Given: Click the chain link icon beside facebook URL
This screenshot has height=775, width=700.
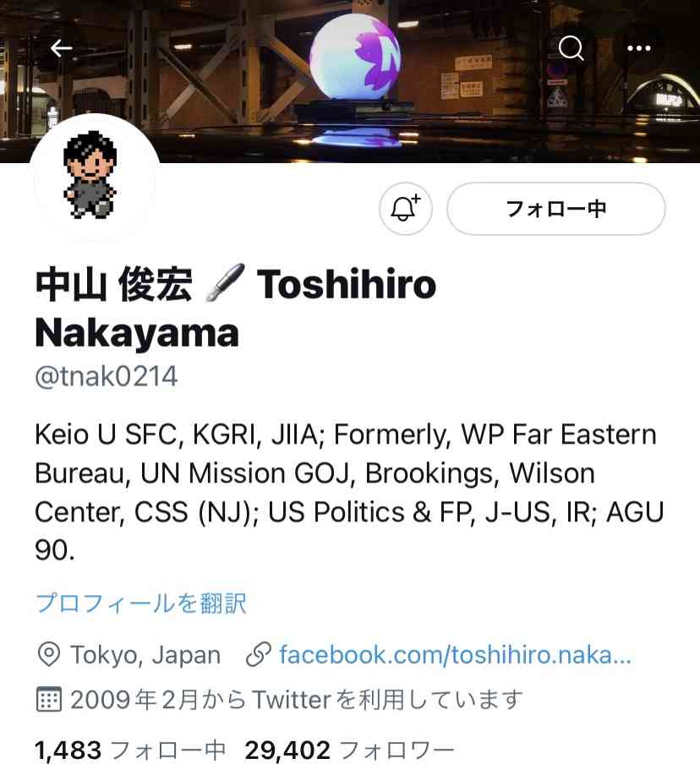Looking at the screenshot, I should tap(259, 655).
